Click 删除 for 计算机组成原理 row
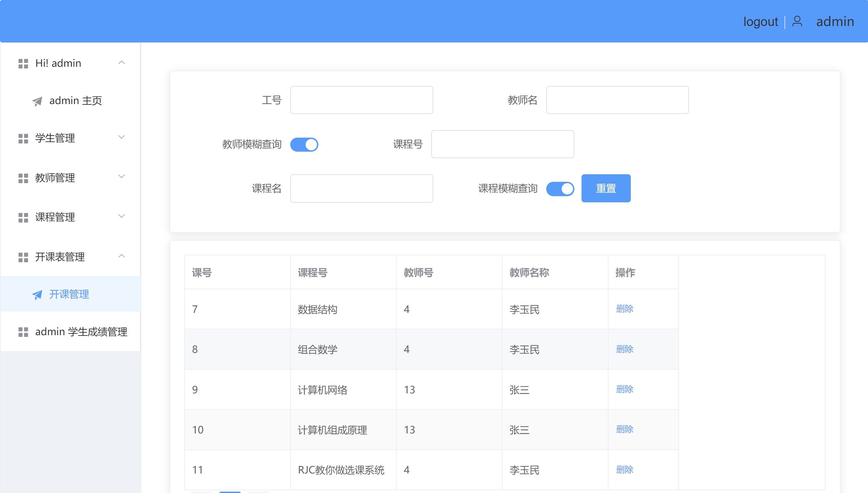This screenshot has height=493, width=868. click(x=625, y=429)
